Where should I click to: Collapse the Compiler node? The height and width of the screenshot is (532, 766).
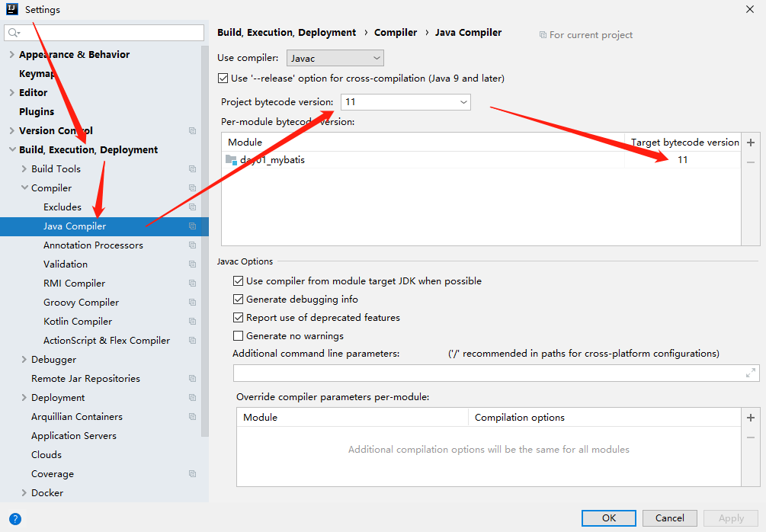click(24, 188)
